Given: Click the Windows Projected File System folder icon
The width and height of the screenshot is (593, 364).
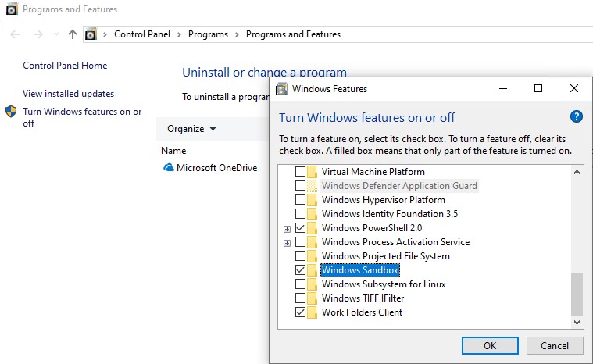Looking at the screenshot, I should click(312, 256).
